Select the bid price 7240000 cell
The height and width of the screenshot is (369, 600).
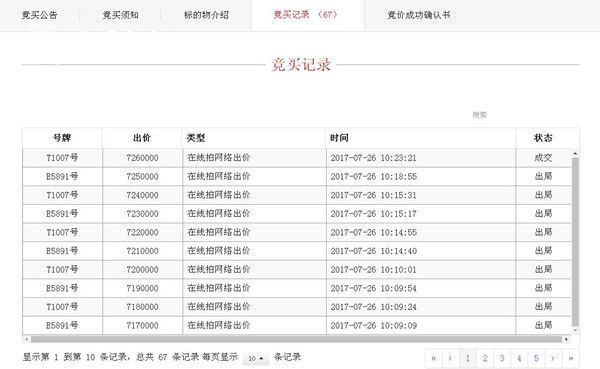[x=142, y=195]
